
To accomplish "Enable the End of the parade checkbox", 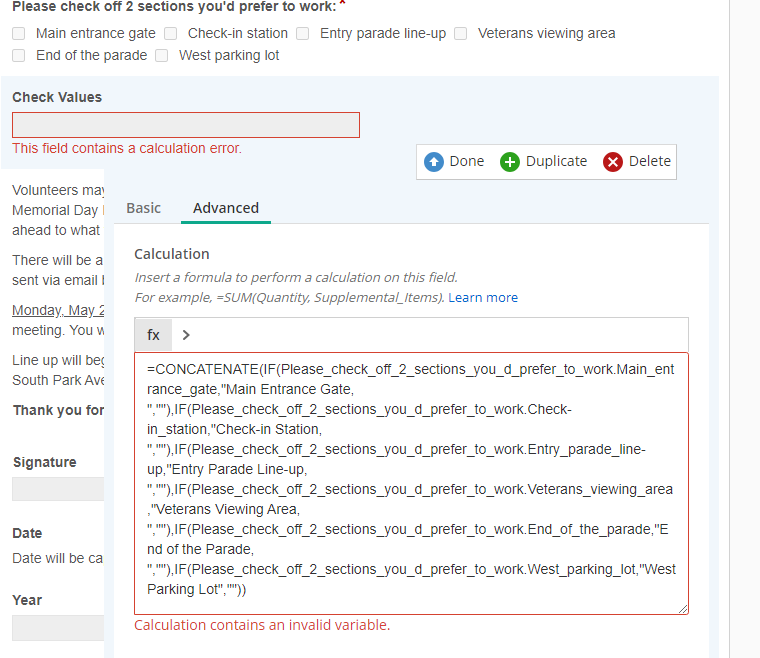I will click(19, 56).
